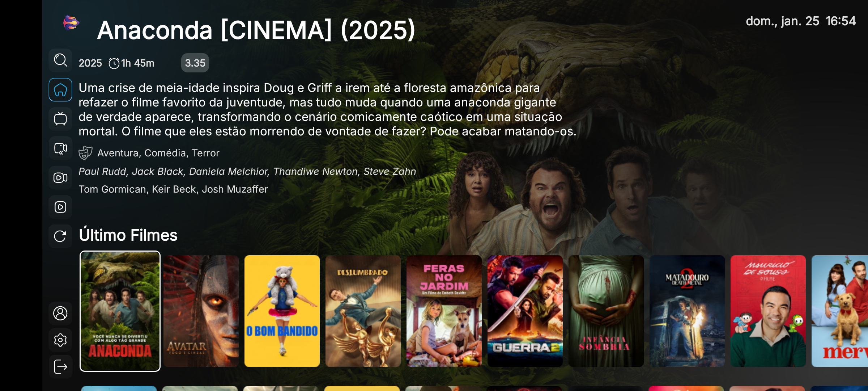
Task: Select the Matadouro 2 Death Metal poster
Action: pyautogui.click(x=687, y=311)
